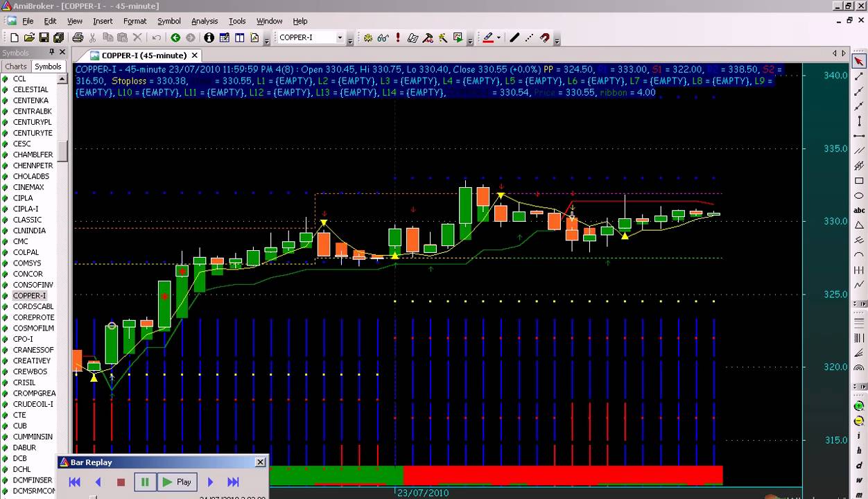This screenshot has height=499, width=868.
Task: Select CROMPGREA in symbol list
Action: (x=34, y=393)
